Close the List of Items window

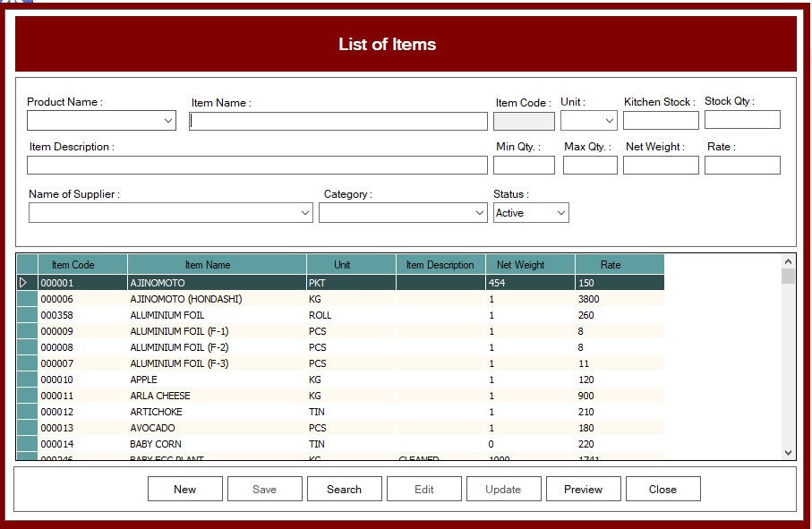pyautogui.click(x=662, y=489)
